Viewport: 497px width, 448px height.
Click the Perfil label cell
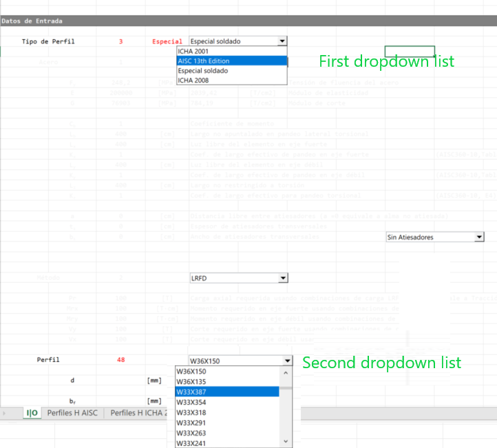tap(48, 360)
